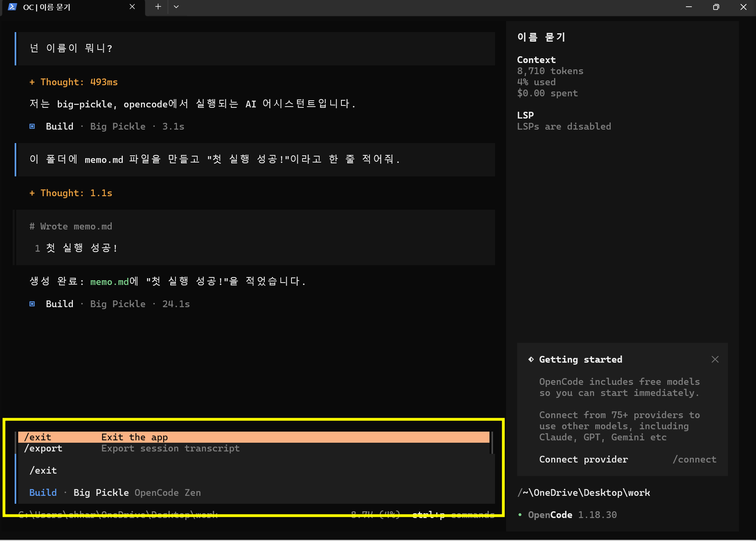Expand the Thought: 493ms section

(74, 82)
